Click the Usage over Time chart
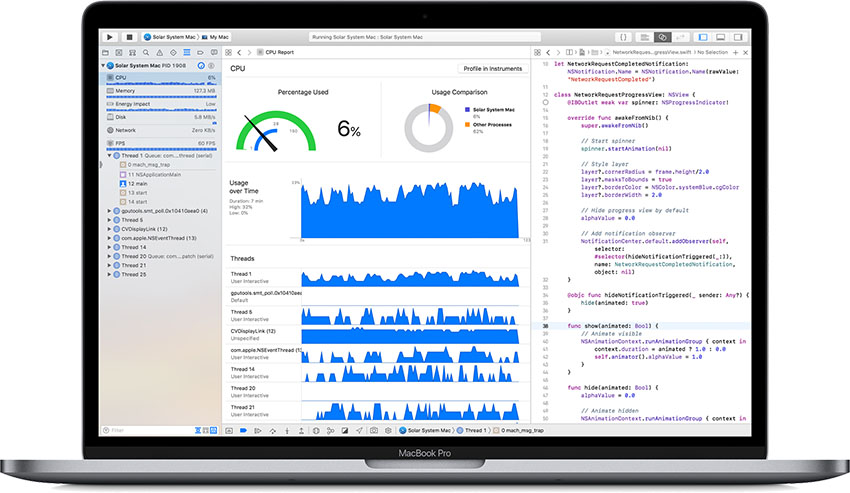This screenshot has height=493, width=850. pyautogui.click(x=410, y=209)
